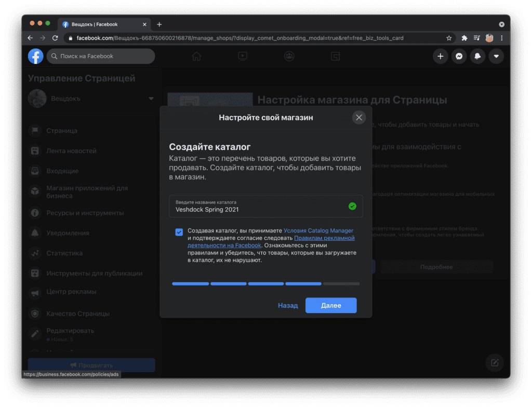
Task: Open Магазин приложений для бизнеса
Action: [x=87, y=192]
